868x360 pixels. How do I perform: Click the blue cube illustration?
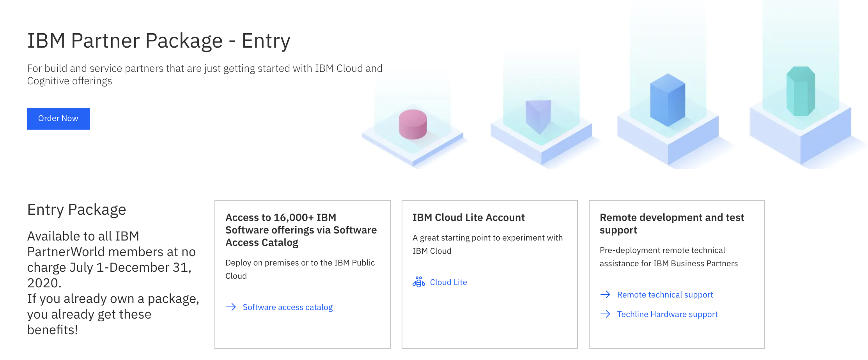pyautogui.click(x=668, y=100)
